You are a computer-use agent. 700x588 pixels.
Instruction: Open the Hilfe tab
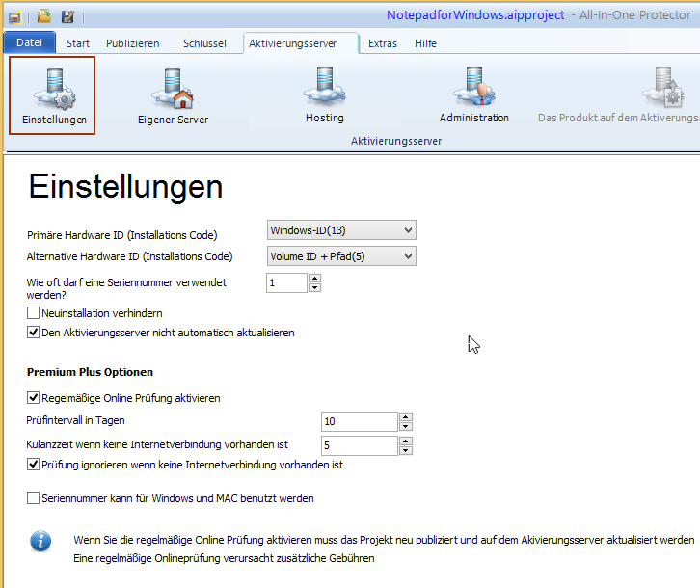tap(425, 43)
